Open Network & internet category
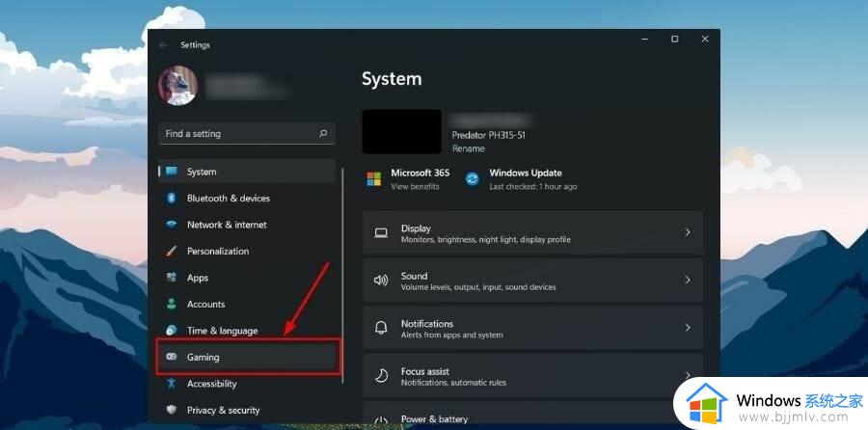 coord(247,225)
